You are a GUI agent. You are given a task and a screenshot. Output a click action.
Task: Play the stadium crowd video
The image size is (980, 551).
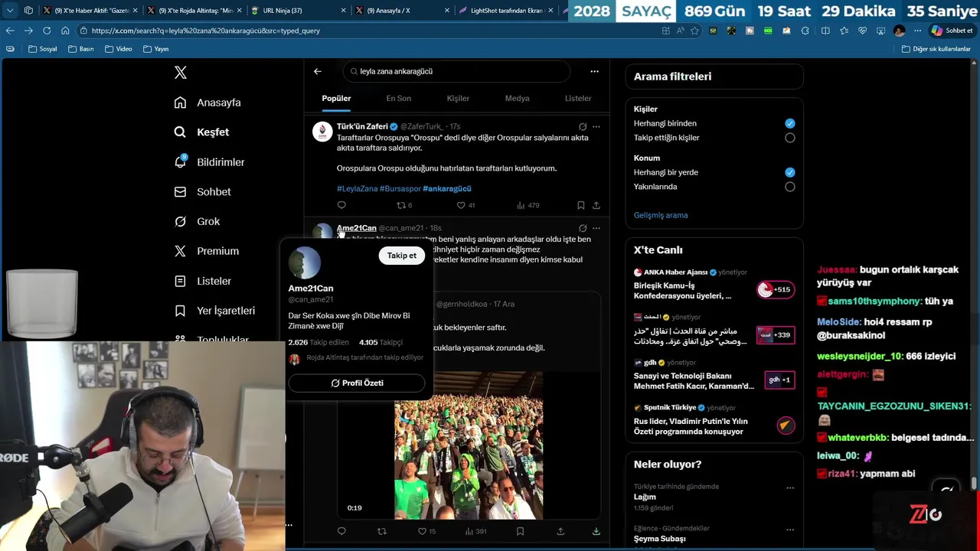tap(469, 445)
